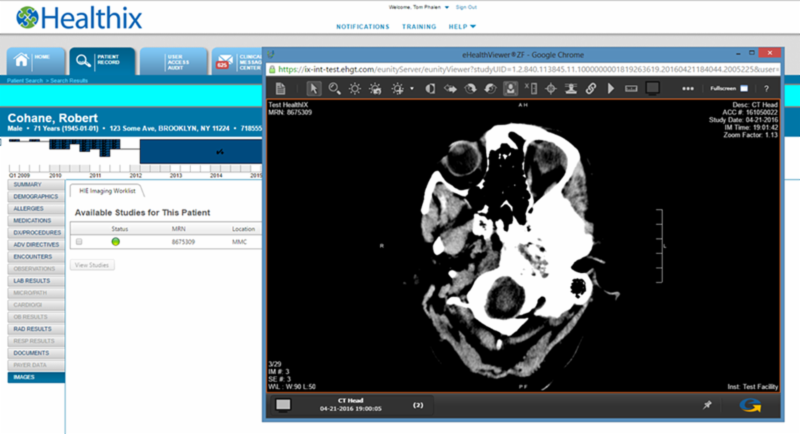Image resolution: width=800 pixels, height=434 pixels.
Task: Tick the checkbox for study 8675309
Action: point(79,242)
